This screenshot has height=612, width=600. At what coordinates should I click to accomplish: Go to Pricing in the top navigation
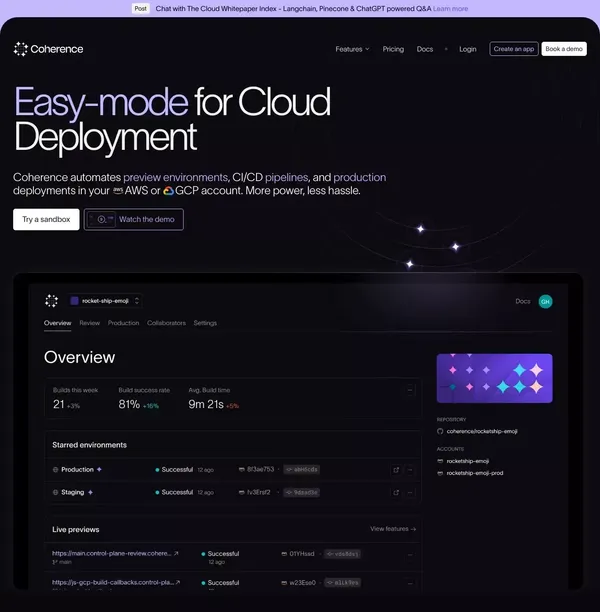click(393, 49)
